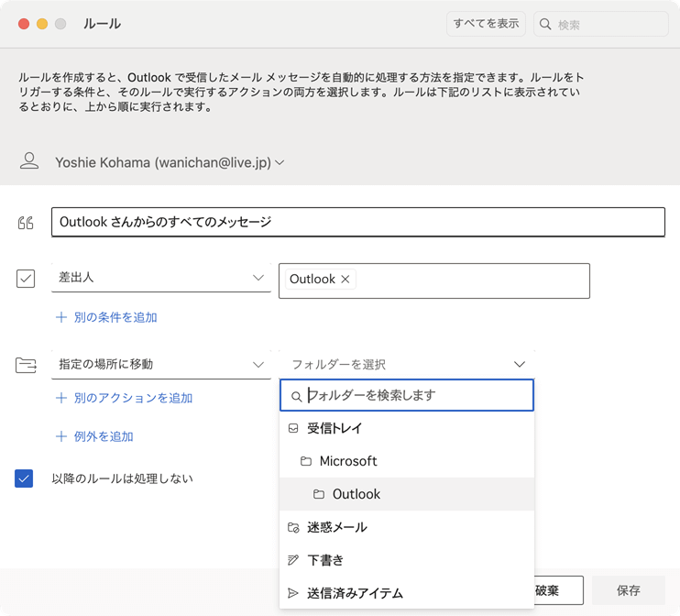Expand the Yoshie Kohama account selector
Viewport: 680px width, 616px height.
(280, 162)
